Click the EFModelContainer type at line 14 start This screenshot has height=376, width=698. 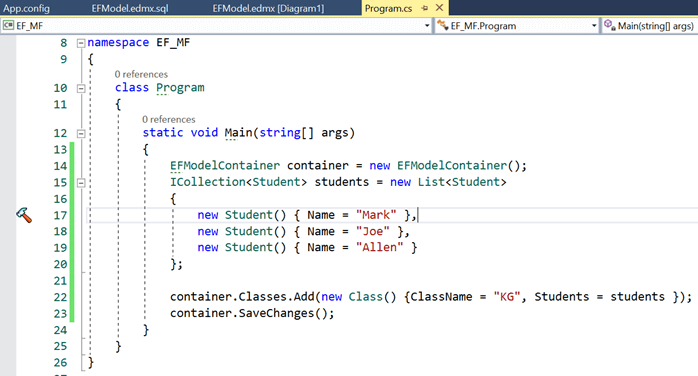225,166
